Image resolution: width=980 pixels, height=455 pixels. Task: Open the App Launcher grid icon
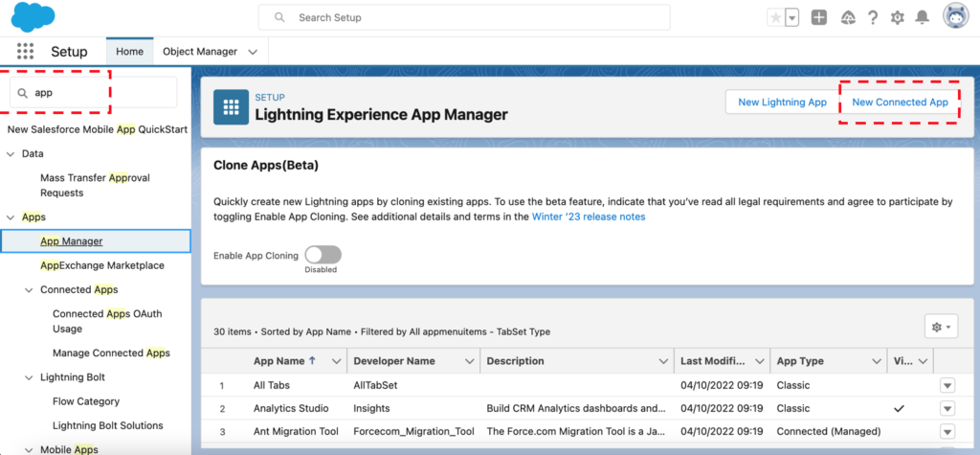click(x=25, y=52)
